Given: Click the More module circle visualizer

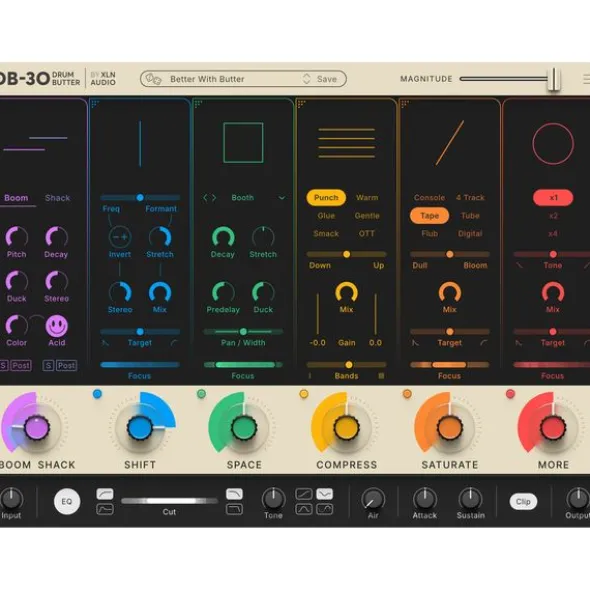Looking at the screenshot, I should coord(553,144).
